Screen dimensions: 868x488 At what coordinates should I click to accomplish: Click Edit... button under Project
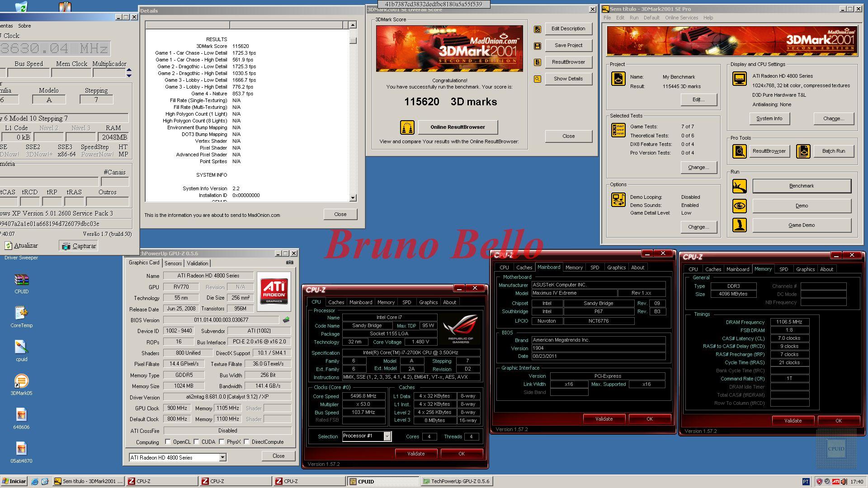[x=698, y=100]
